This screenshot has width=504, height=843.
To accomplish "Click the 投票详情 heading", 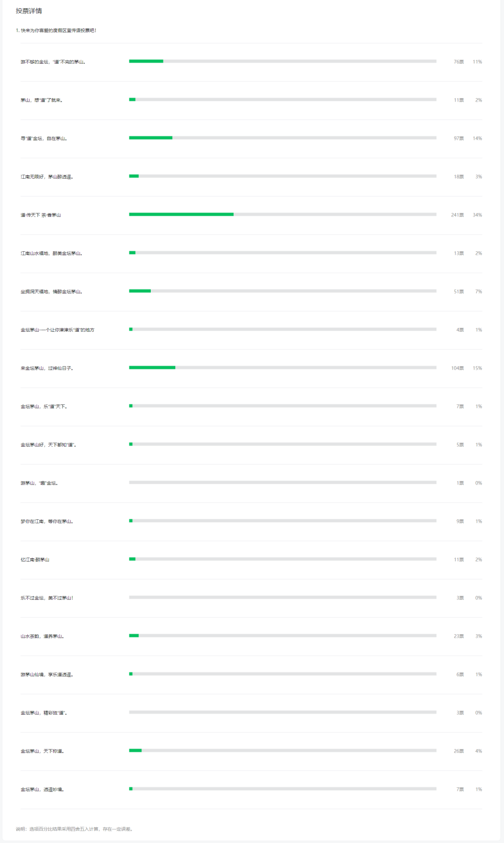I will 28,11.
